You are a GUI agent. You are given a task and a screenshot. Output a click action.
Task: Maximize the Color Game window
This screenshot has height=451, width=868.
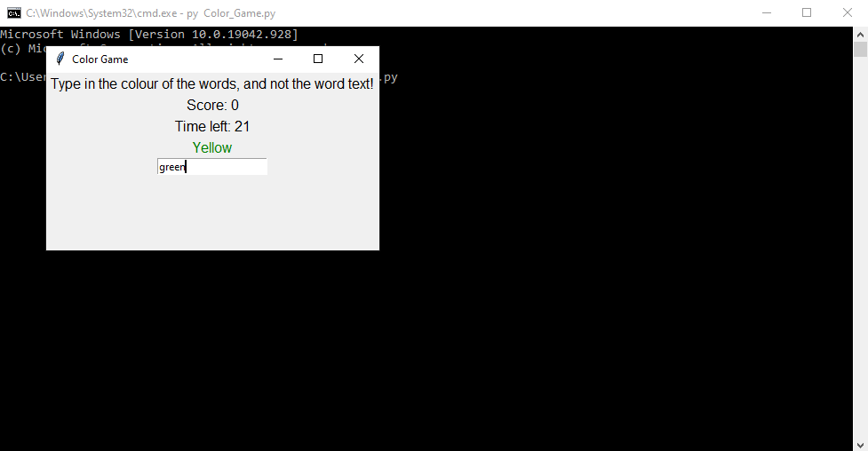click(x=318, y=59)
